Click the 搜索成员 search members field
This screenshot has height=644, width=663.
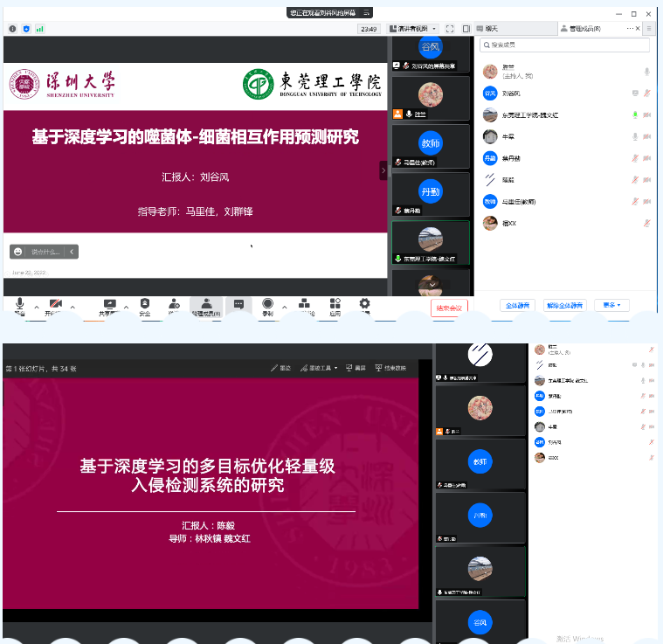pyautogui.click(x=564, y=45)
